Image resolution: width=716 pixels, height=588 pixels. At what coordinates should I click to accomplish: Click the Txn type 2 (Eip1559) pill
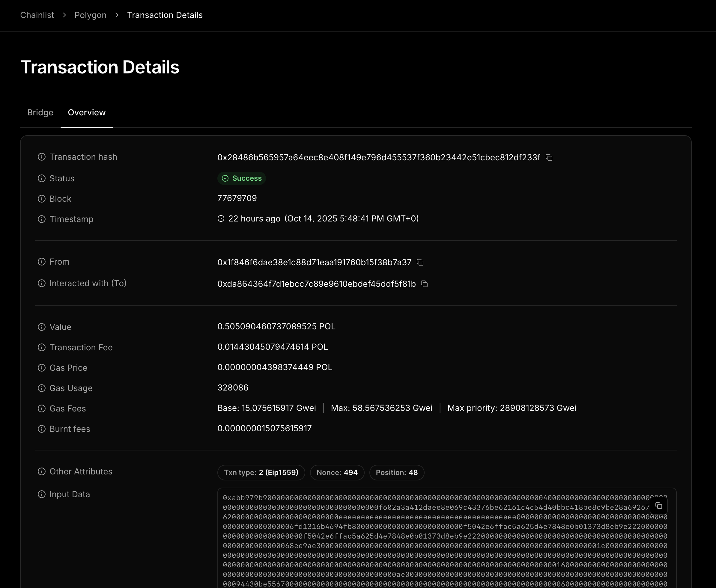pyautogui.click(x=261, y=473)
